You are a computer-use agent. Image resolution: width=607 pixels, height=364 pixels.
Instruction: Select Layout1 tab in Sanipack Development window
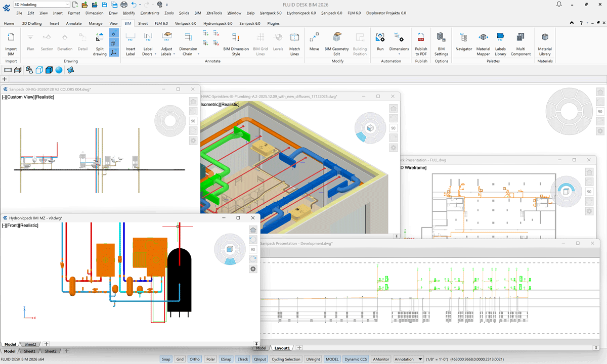pos(282,348)
